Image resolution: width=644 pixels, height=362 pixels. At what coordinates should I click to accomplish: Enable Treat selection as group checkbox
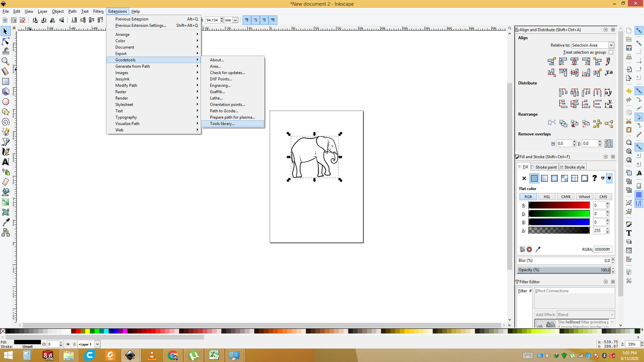click(611, 52)
